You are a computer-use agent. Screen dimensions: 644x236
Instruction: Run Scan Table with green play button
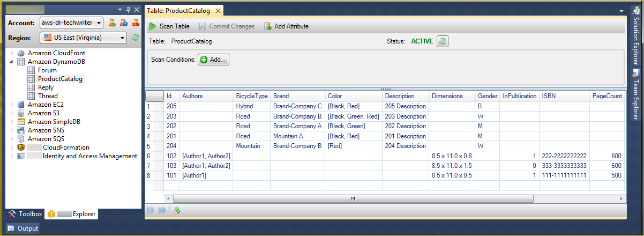[x=169, y=26]
